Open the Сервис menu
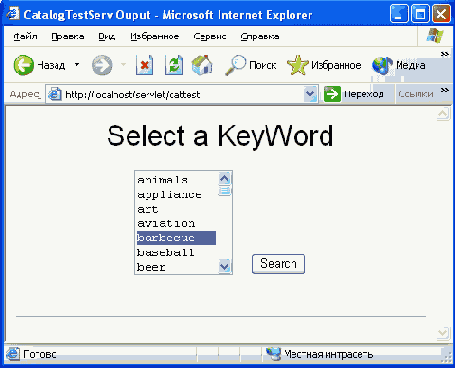 tap(210, 36)
